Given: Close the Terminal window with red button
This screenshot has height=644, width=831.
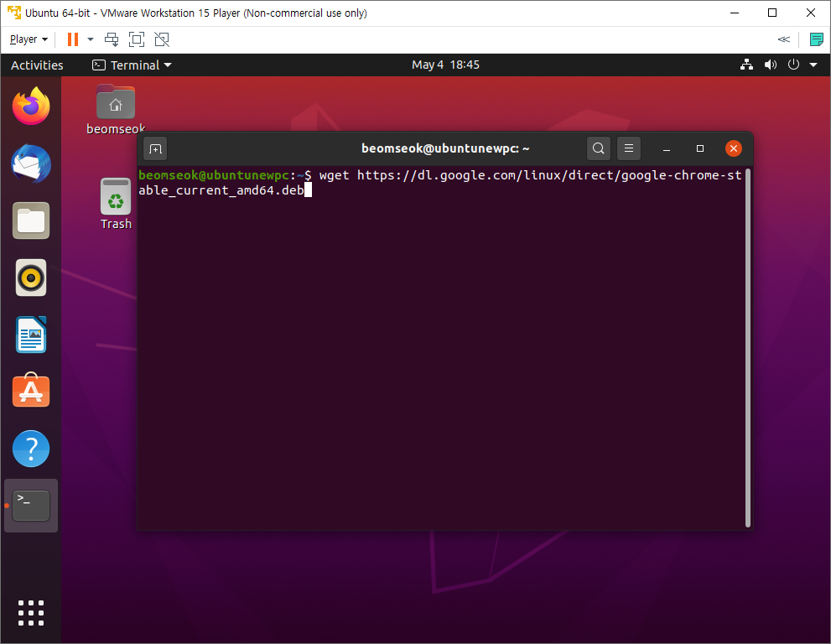Looking at the screenshot, I should tap(734, 149).
